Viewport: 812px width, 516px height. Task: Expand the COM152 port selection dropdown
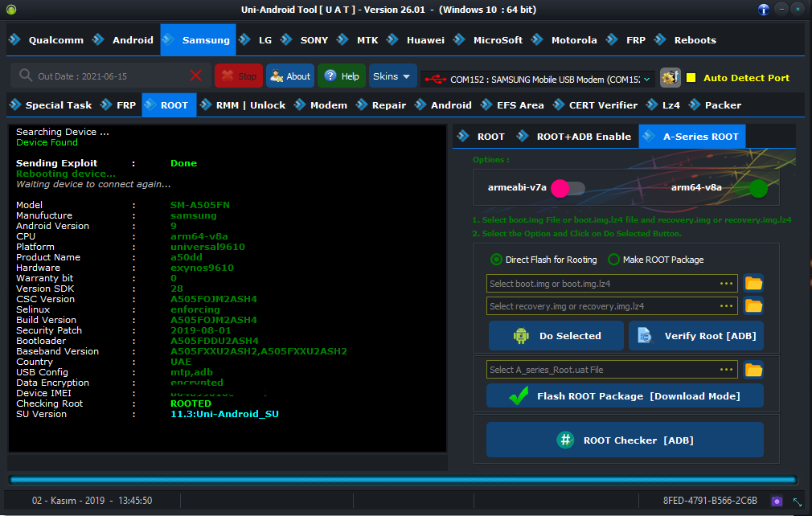[x=647, y=79]
